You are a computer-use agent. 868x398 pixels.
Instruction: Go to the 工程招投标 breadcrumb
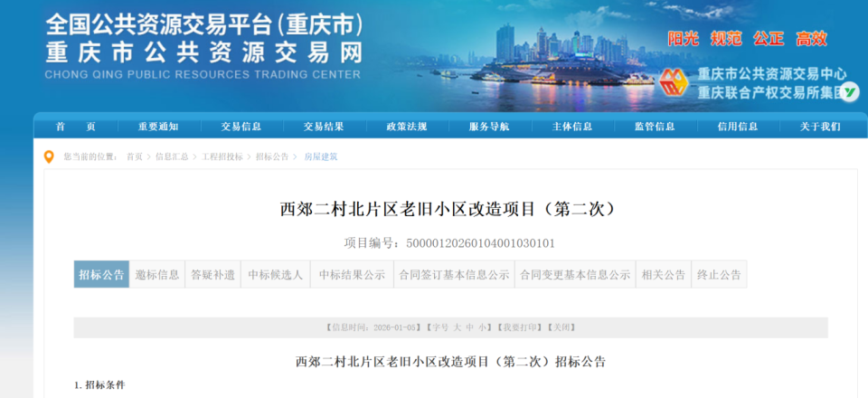pos(222,157)
